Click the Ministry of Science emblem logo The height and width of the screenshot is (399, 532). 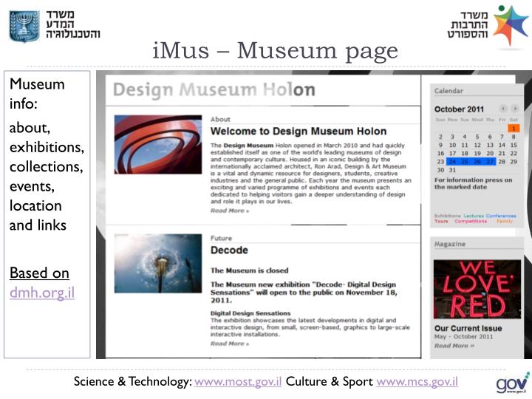(24, 26)
